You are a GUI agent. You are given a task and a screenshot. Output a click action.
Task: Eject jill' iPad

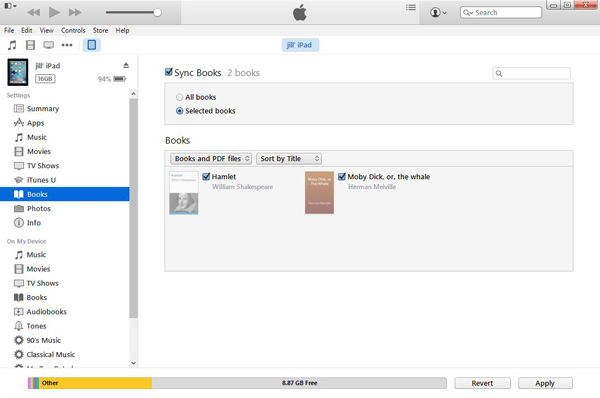(x=126, y=65)
